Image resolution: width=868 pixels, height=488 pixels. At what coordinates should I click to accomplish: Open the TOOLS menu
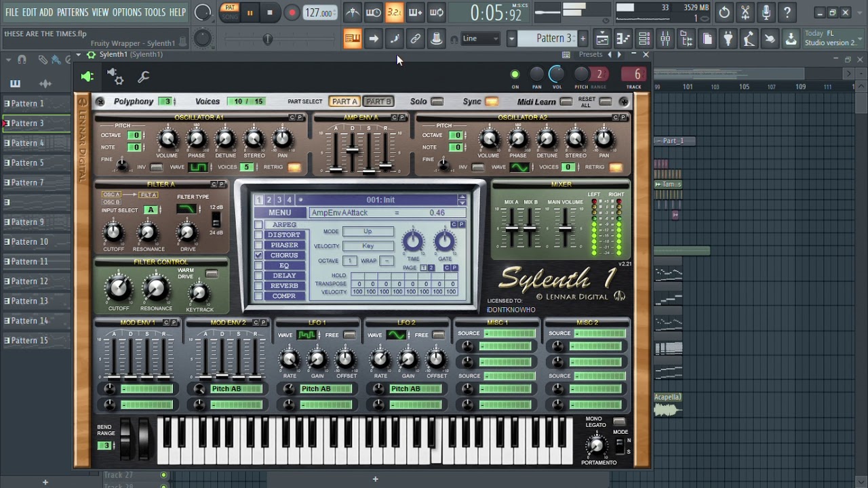click(x=155, y=12)
